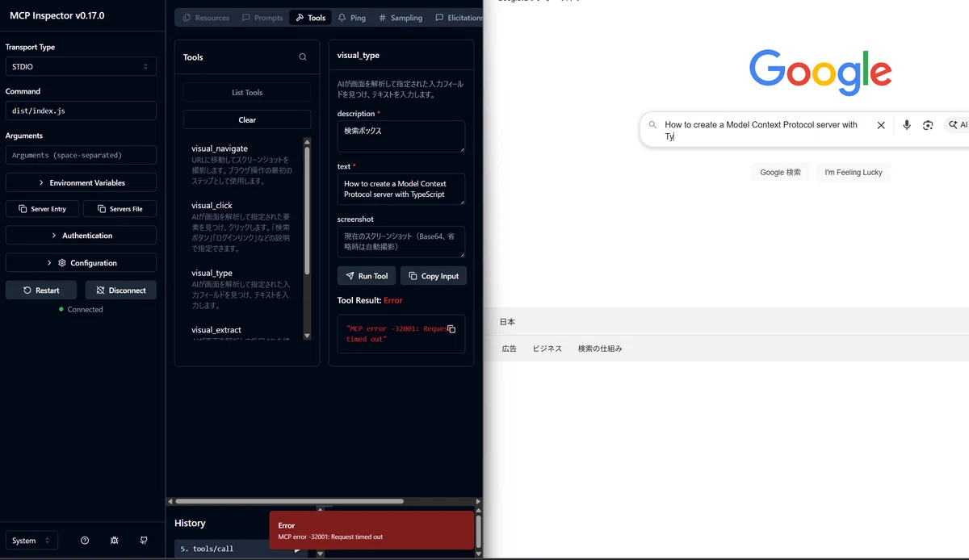
Task: Switch to the Resources tab
Action: pyautogui.click(x=206, y=18)
